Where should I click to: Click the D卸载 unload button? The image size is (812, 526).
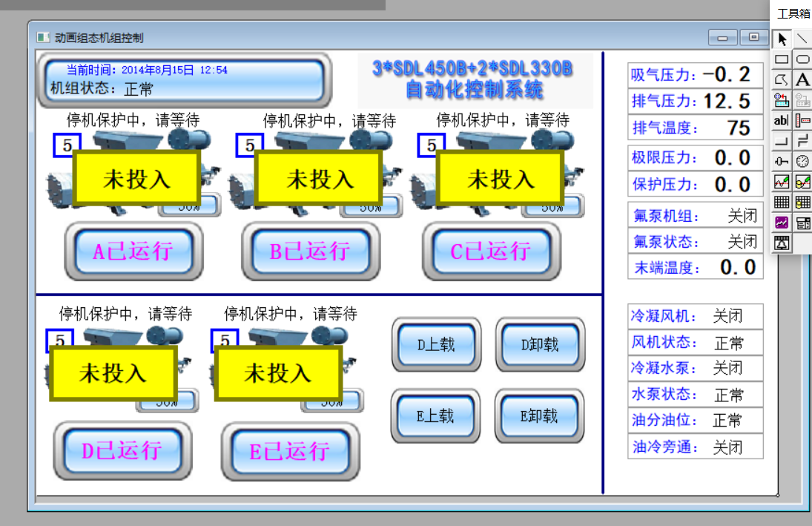539,345
